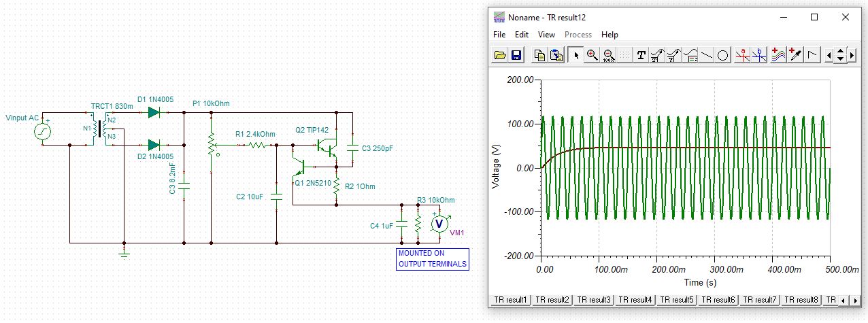868x323 pixels.
Task: Click the MOUNTED ON OUTPUT TERMINALS note
Action: (x=433, y=259)
